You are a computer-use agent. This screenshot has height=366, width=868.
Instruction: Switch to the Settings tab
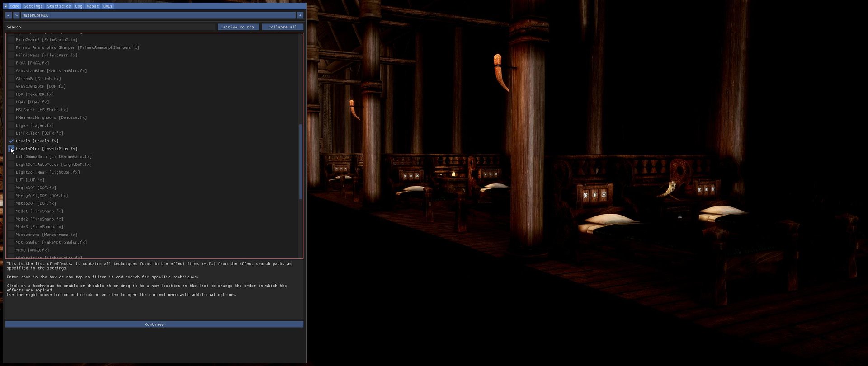(x=33, y=6)
